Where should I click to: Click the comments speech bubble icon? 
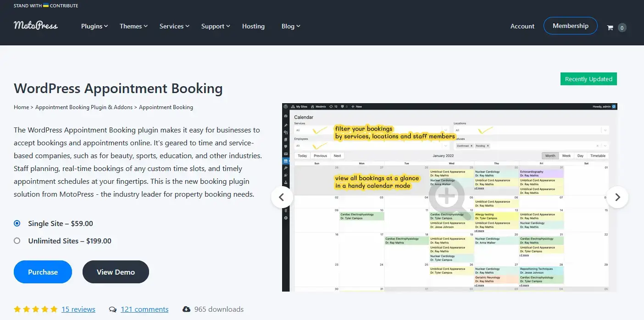(113, 309)
